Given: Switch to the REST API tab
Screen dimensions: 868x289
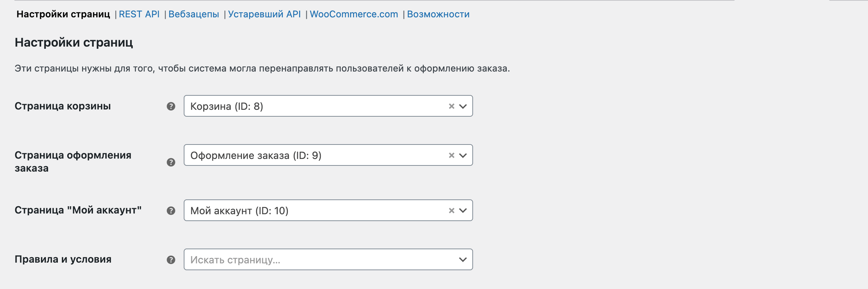Looking at the screenshot, I should [139, 14].
